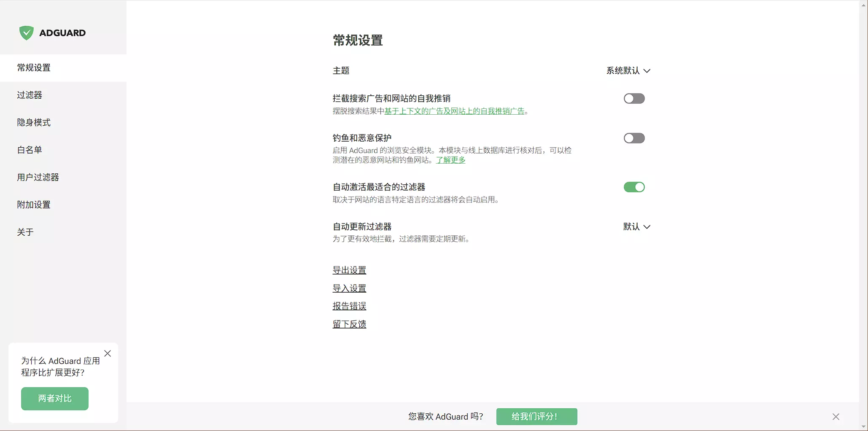Turn on 钓鱼和恶意保护 switch
868x431 pixels.
point(634,138)
